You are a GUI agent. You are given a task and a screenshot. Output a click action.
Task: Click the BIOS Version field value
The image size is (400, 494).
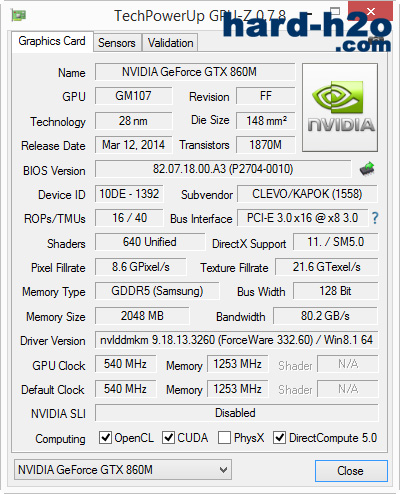223,169
